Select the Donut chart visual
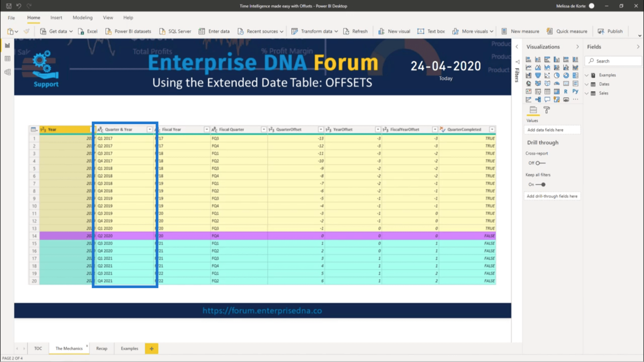Image resolution: width=644 pixels, height=362 pixels. (x=566, y=75)
